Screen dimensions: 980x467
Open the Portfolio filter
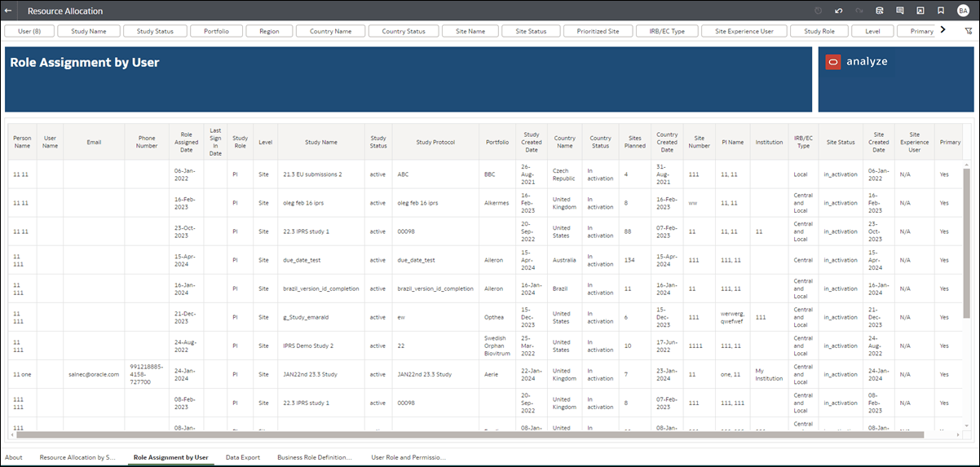(x=216, y=31)
